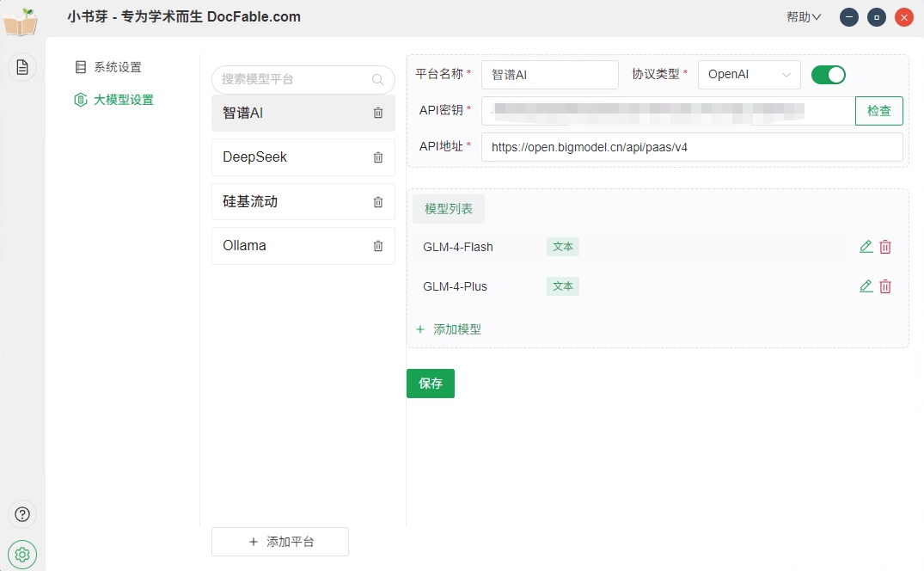Image resolution: width=924 pixels, height=571 pixels.
Task: Click the 文本 tag of GLM-4-Flash
Action: point(563,247)
